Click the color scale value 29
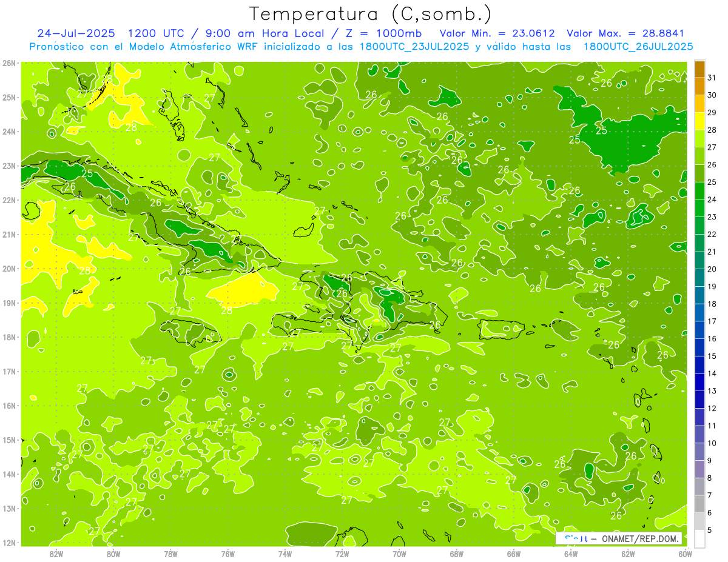728x562 pixels. coord(712,112)
